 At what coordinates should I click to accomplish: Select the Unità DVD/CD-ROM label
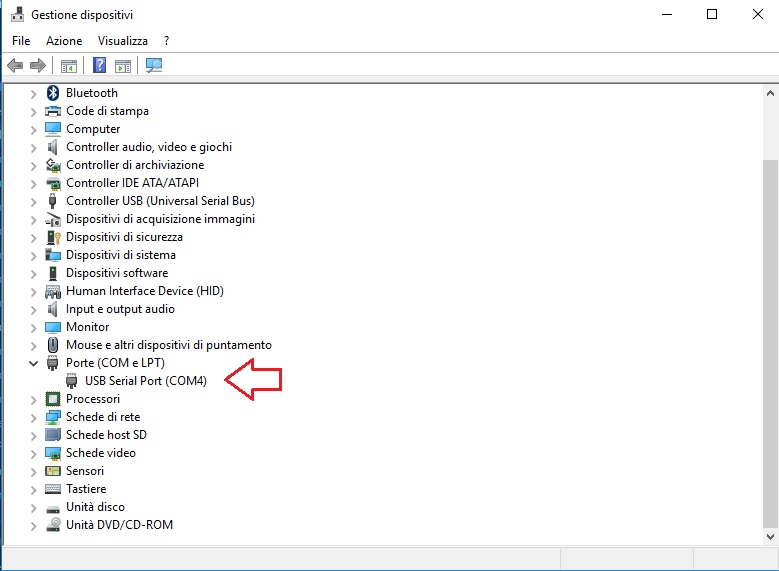coord(119,525)
